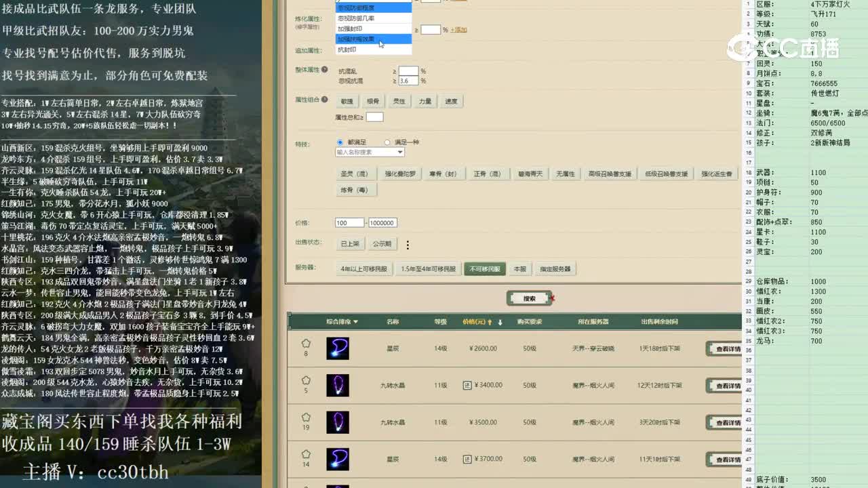Open item image of ¥3400.00 九转水晶

click(338, 386)
